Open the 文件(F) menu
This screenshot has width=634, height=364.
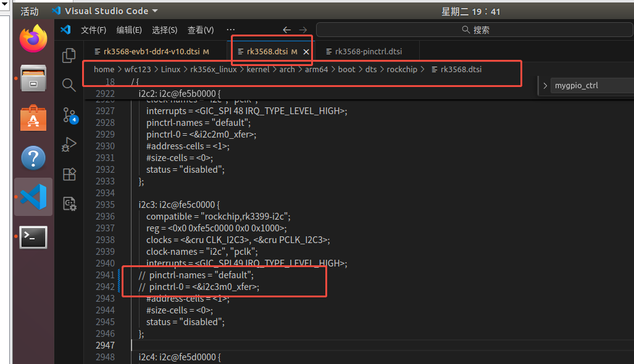(x=93, y=30)
